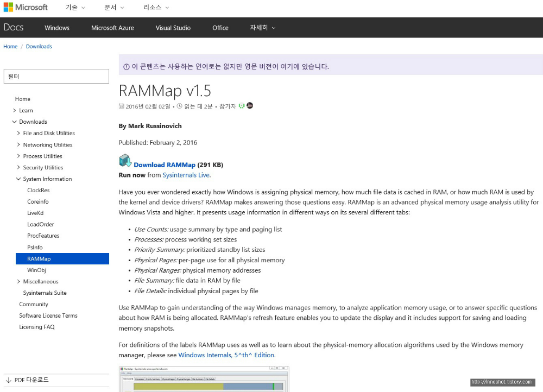This screenshot has width=543, height=392.
Task: Open Sysinternals Suite in sidebar
Action: click(45, 293)
